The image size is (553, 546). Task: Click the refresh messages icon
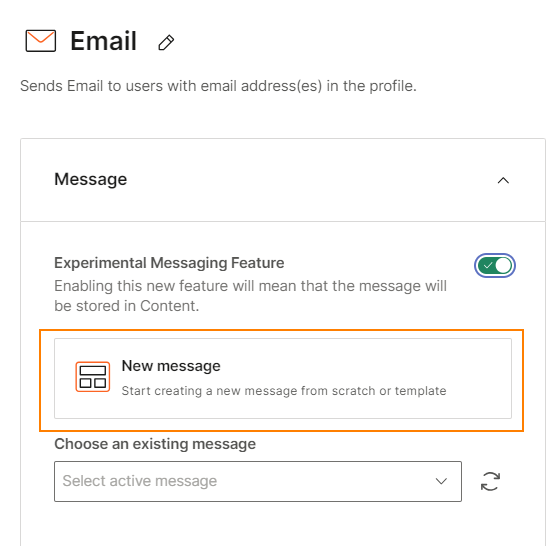[x=490, y=481]
